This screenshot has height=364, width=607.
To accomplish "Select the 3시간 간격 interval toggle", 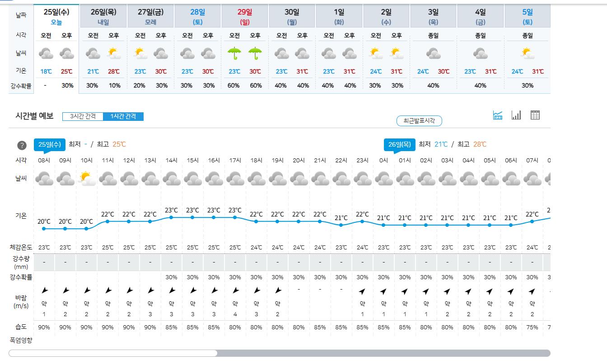I will [x=83, y=116].
